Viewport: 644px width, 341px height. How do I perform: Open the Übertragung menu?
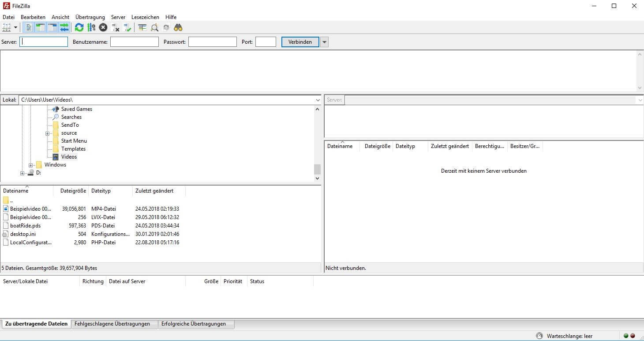point(90,17)
